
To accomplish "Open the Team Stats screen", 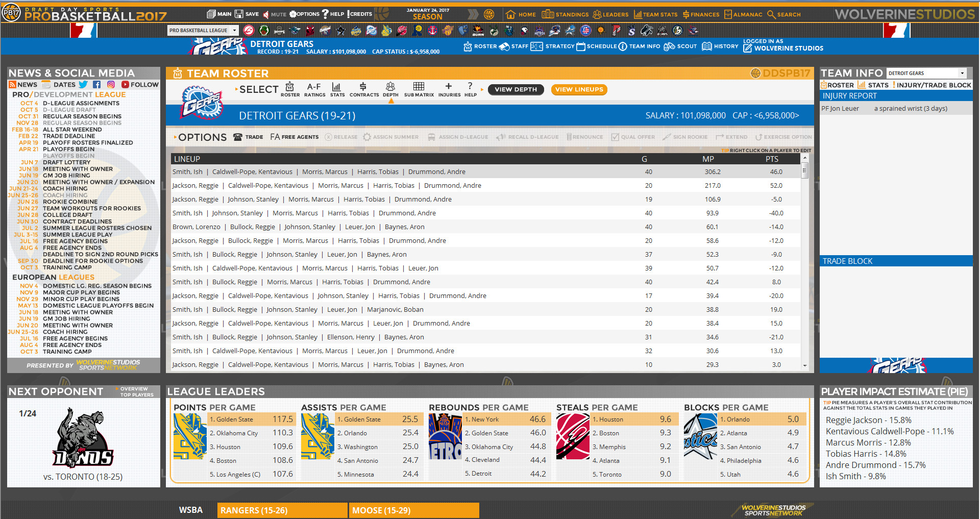I will click(655, 14).
